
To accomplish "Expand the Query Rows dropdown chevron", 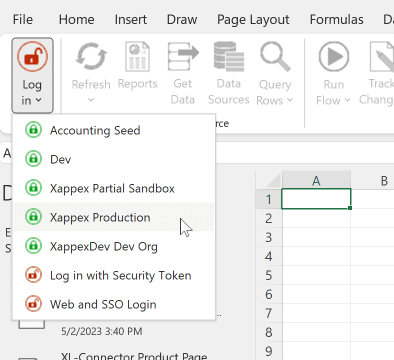I will tap(290, 100).
